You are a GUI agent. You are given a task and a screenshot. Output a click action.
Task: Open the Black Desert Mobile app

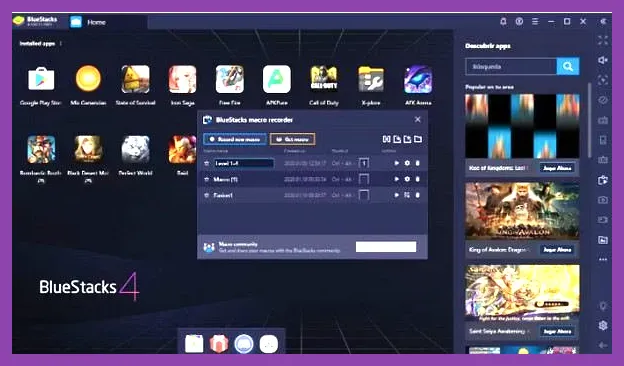pos(88,150)
